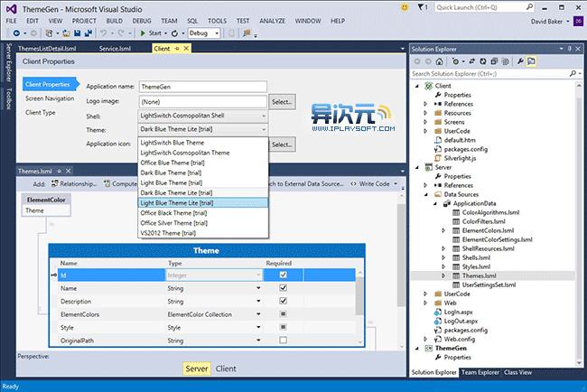Select Light Blue Theme Lite [trial] option
Viewport: 587px width, 392px height.
203,203
